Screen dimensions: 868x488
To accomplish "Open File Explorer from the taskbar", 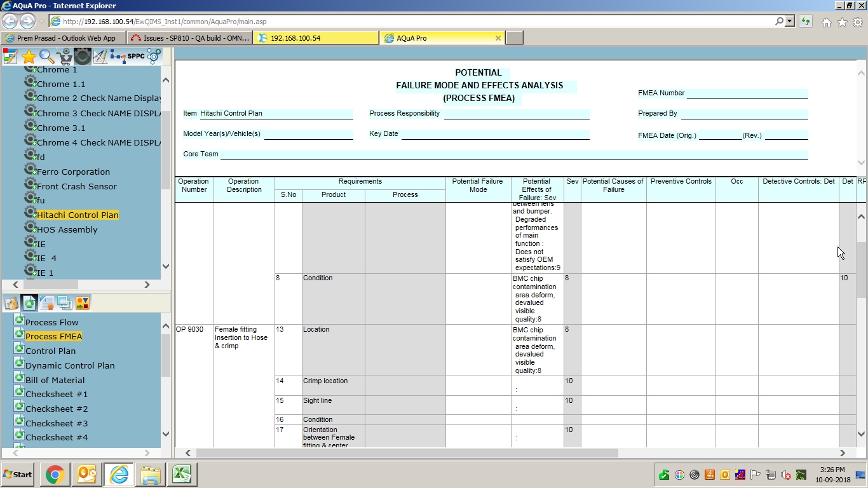I will point(150,475).
